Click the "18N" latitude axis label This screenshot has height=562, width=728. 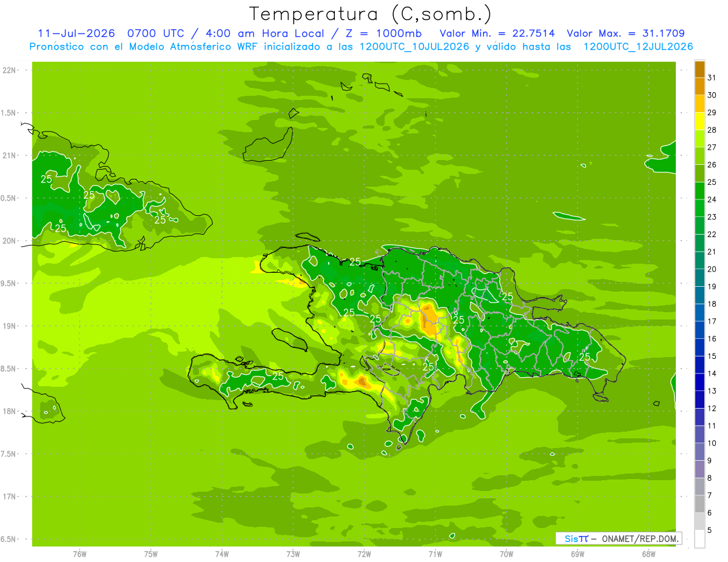9,411
